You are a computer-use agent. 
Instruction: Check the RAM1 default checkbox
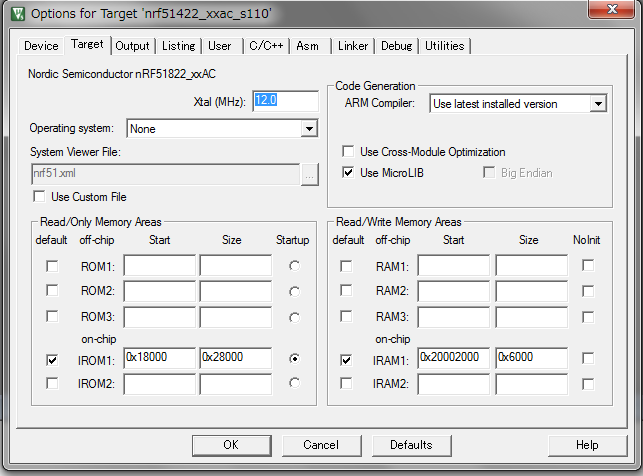tap(346, 266)
